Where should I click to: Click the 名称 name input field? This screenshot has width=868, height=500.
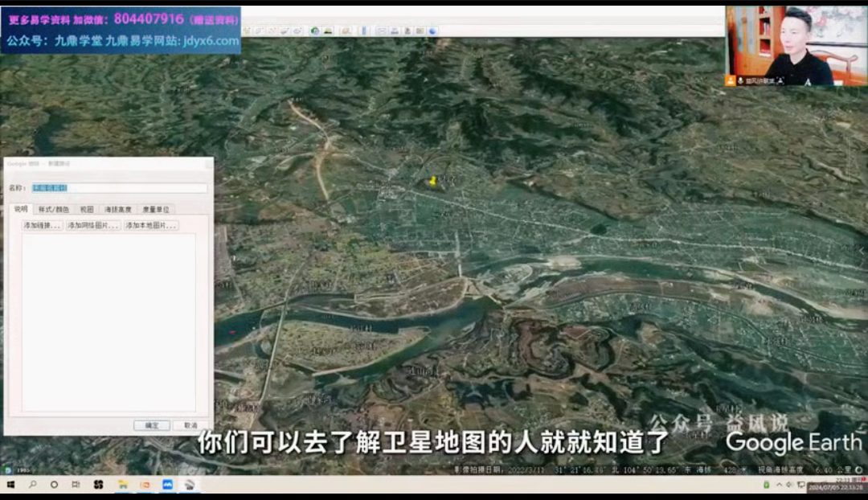(x=119, y=188)
